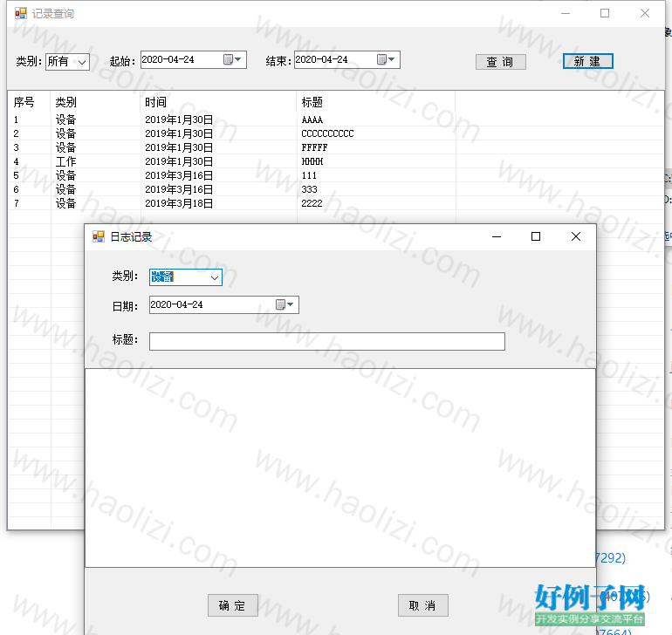672x635 pixels.
Task: Click the 标题 column header
Action: click(376, 102)
